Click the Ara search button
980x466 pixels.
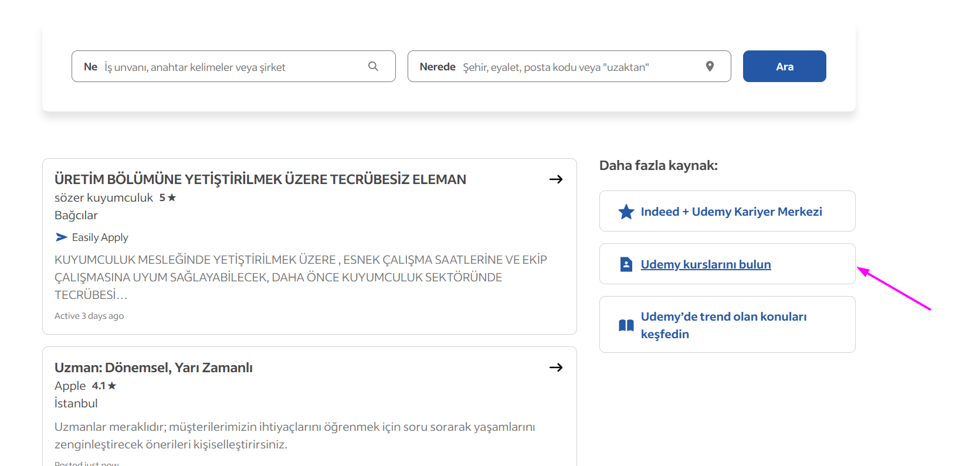pos(785,66)
